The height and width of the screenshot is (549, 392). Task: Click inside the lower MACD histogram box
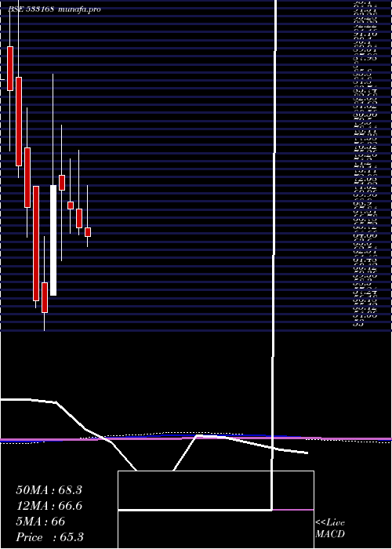(216, 529)
